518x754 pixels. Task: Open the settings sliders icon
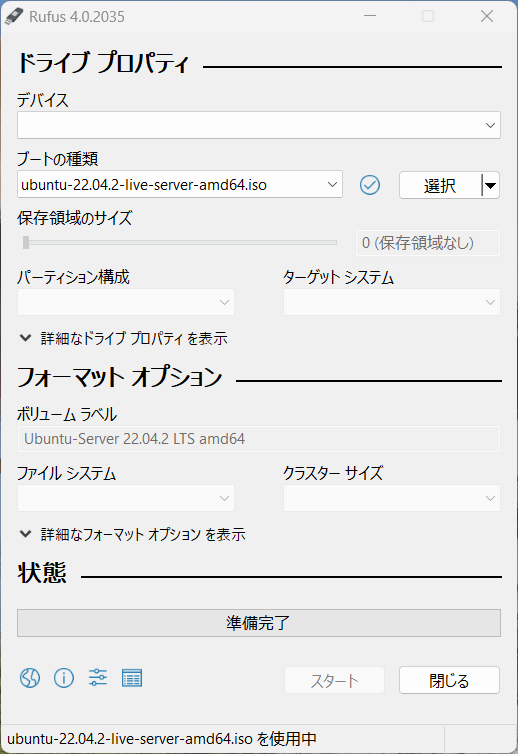[98, 678]
